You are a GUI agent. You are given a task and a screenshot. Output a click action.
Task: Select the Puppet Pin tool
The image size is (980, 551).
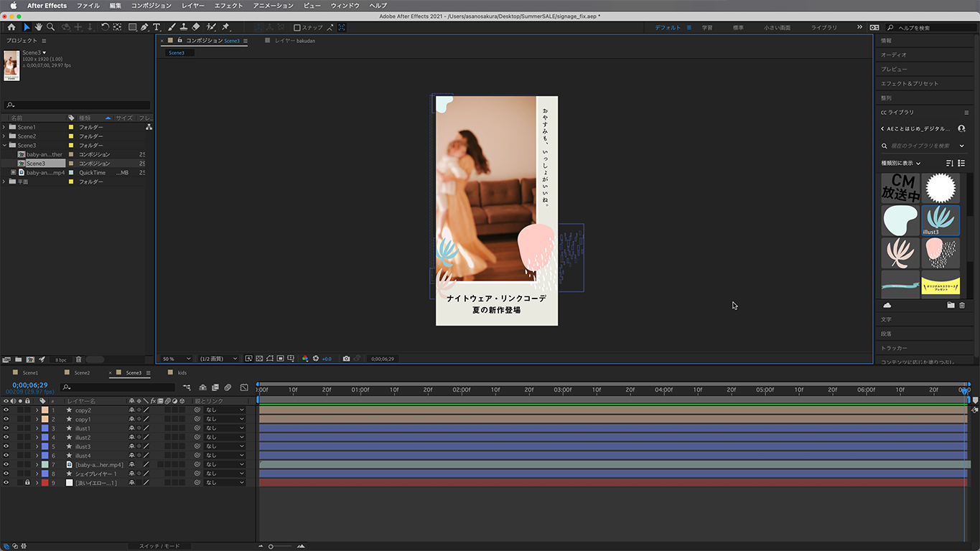(225, 27)
